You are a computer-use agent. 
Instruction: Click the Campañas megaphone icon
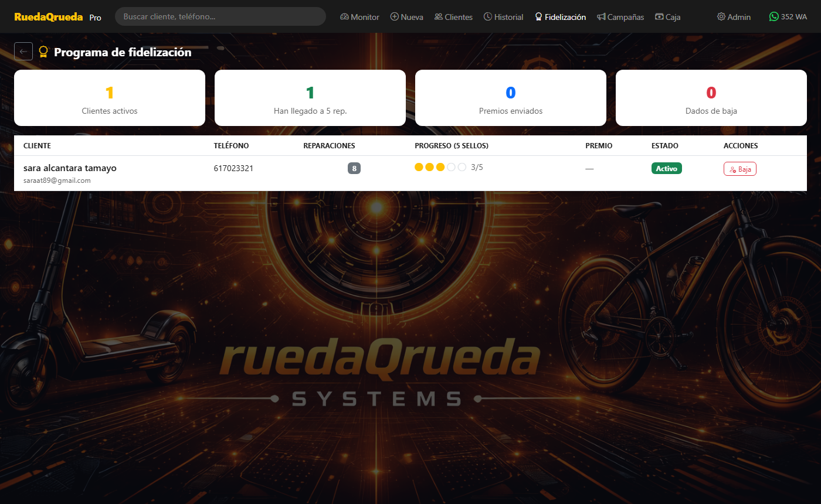601,17
